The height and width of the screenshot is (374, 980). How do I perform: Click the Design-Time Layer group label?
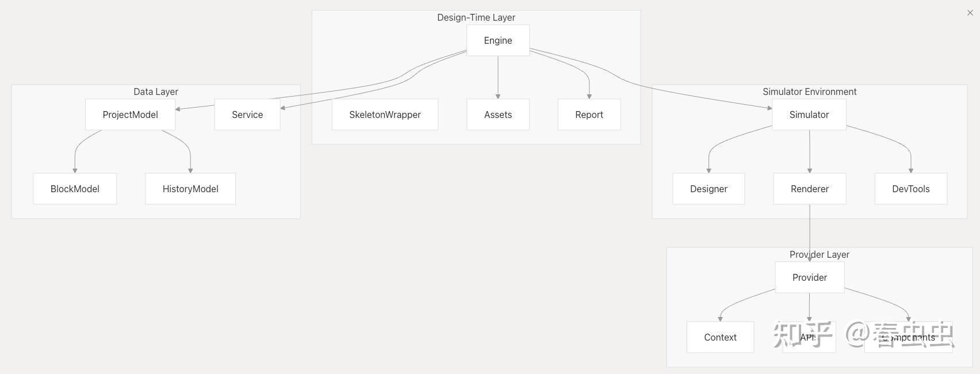(x=476, y=17)
